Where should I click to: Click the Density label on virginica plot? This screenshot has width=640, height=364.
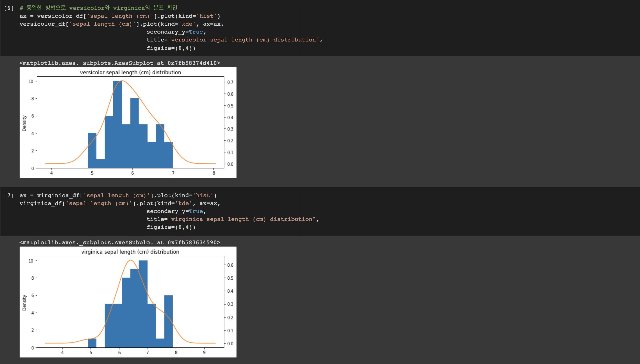24,303
